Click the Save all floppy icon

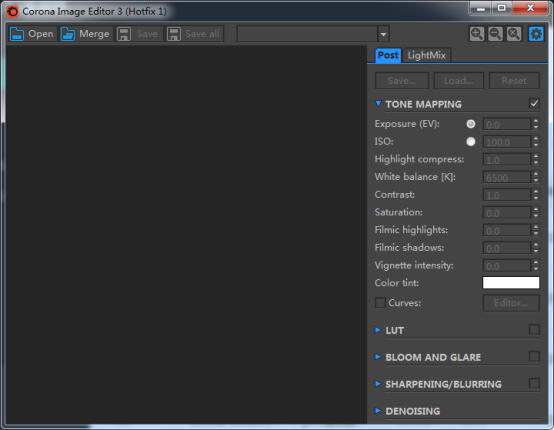click(x=174, y=34)
